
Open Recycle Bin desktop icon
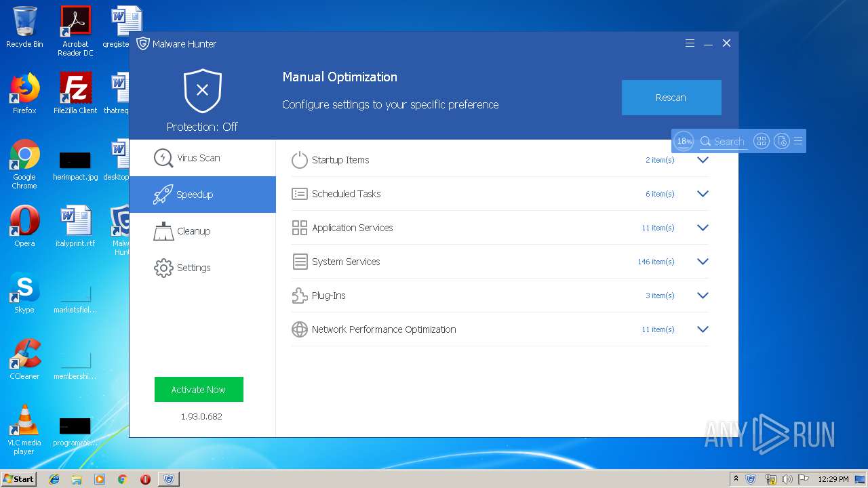click(x=24, y=27)
